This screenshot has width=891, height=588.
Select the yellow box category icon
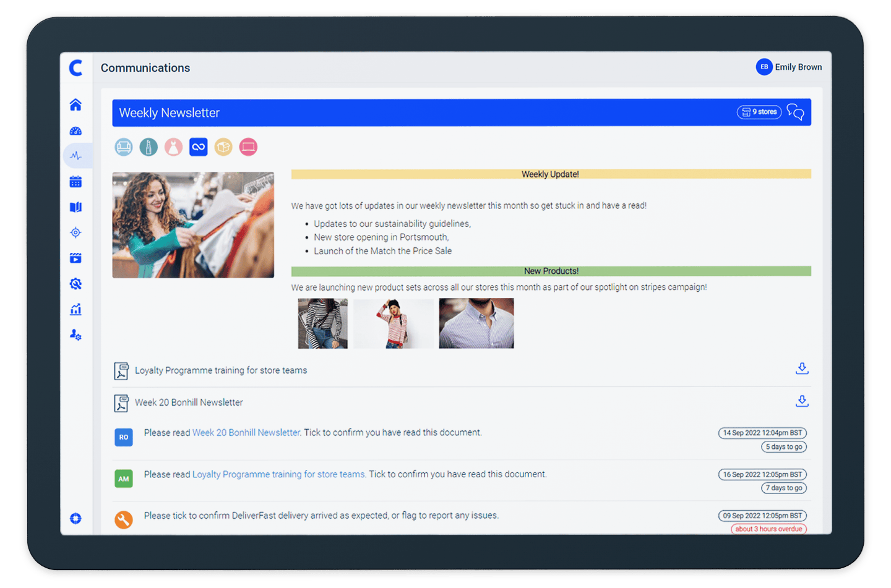(x=223, y=147)
